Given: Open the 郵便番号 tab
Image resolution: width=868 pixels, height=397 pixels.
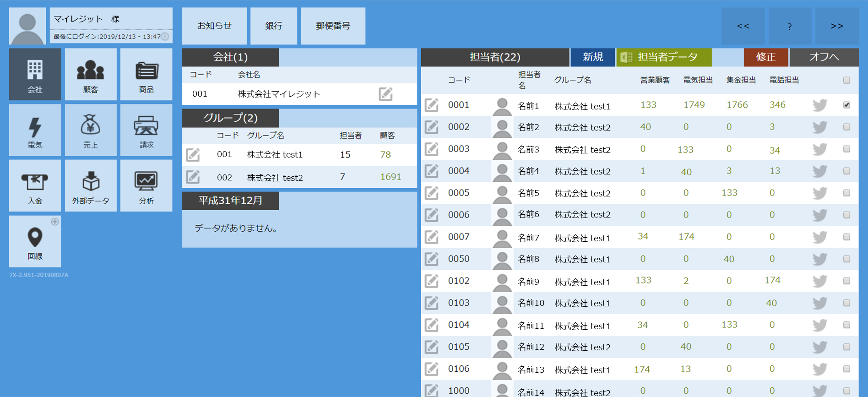Looking at the screenshot, I should click(333, 26).
